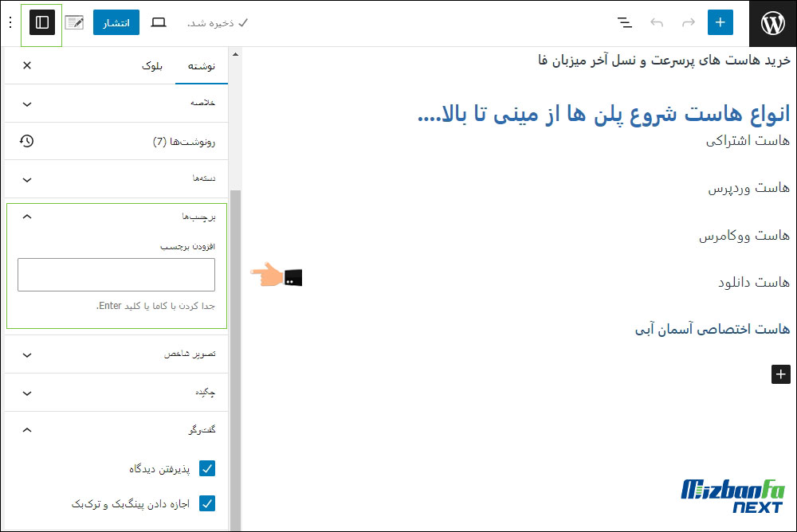The width and height of the screenshot is (797, 532).
Task: Expand the دسته‌ها categories panel
Action: [116, 179]
